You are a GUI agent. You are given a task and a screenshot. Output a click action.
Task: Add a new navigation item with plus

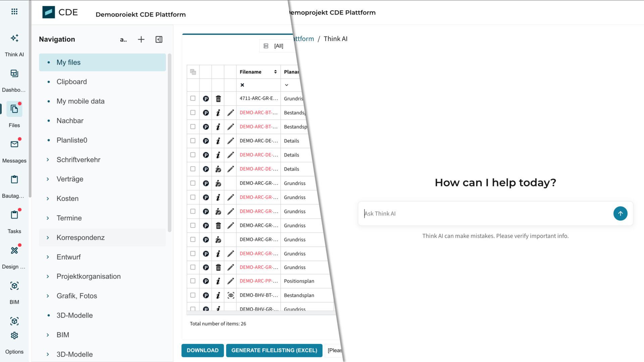(141, 40)
